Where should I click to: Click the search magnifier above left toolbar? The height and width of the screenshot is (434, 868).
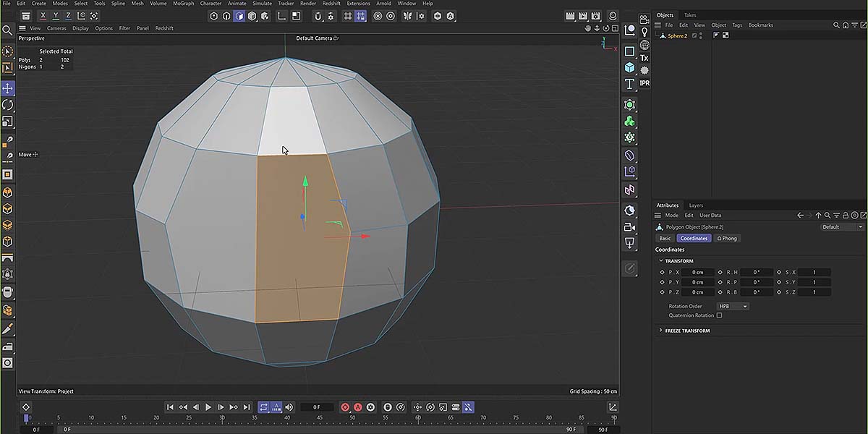point(7,30)
